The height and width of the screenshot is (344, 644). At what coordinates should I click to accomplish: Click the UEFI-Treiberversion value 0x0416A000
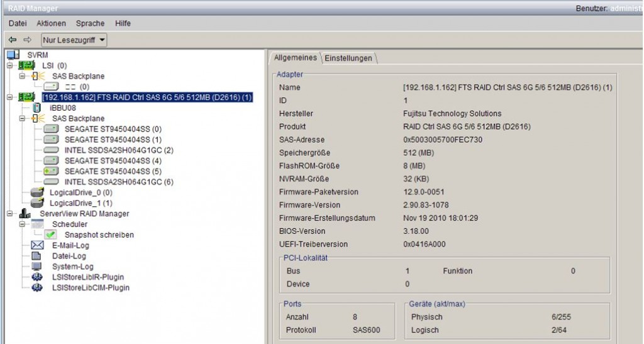[425, 244]
